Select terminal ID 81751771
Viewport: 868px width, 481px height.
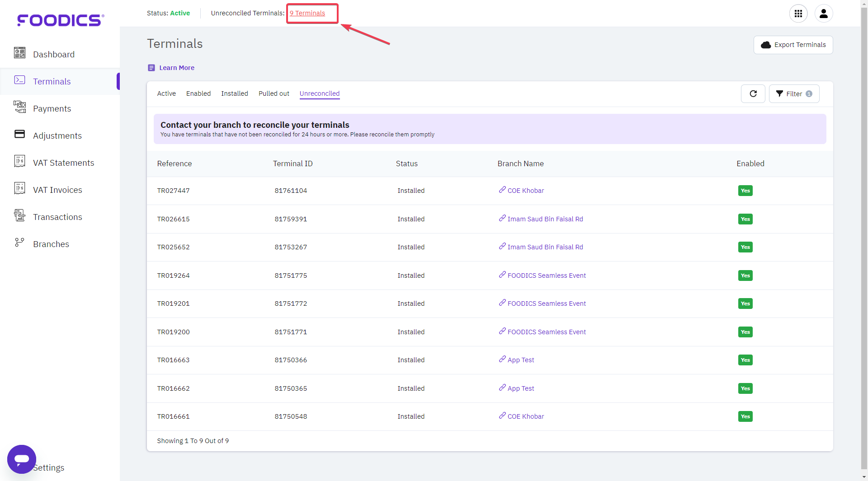[x=291, y=332]
